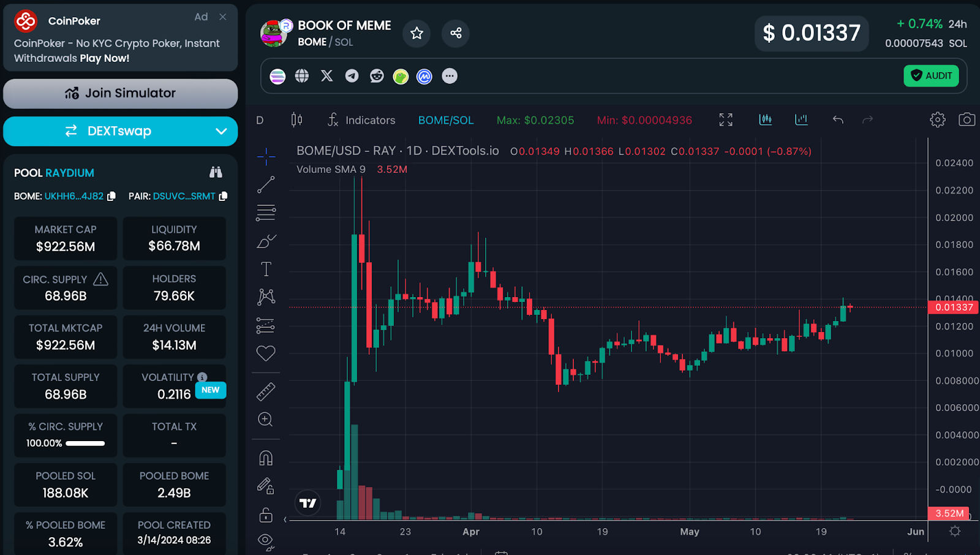Activate the zoom in tool
Viewport: 980px width, 555px height.
click(x=266, y=420)
